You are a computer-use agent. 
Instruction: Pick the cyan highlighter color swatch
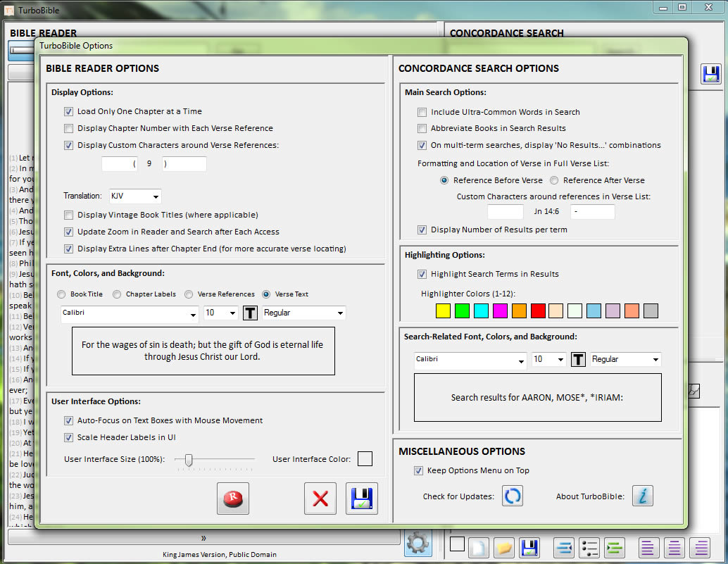click(x=481, y=311)
